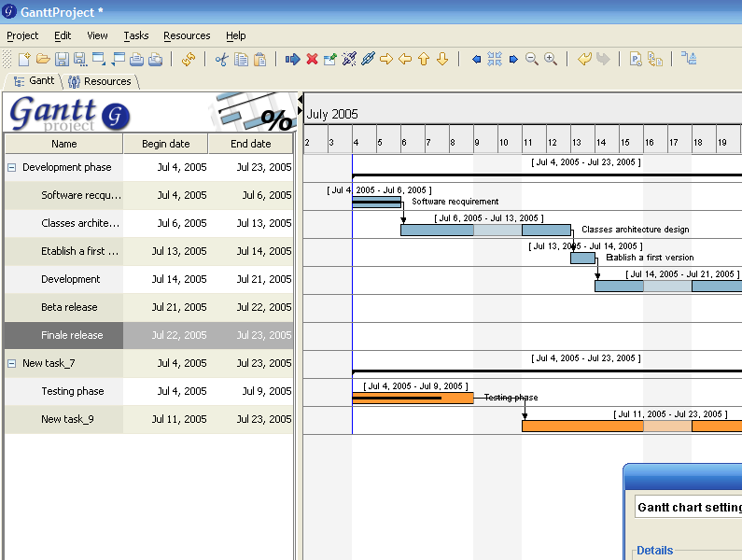This screenshot has height=560, width=742.
Task: Open the Edit menu
Action: pos(63,36)
